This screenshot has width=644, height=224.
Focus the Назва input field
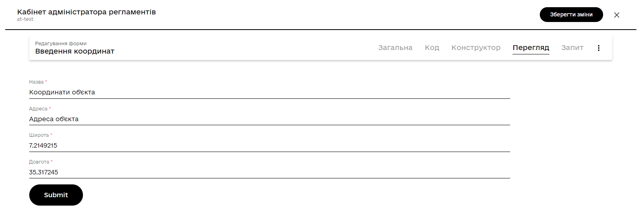[x=269, y=92]
